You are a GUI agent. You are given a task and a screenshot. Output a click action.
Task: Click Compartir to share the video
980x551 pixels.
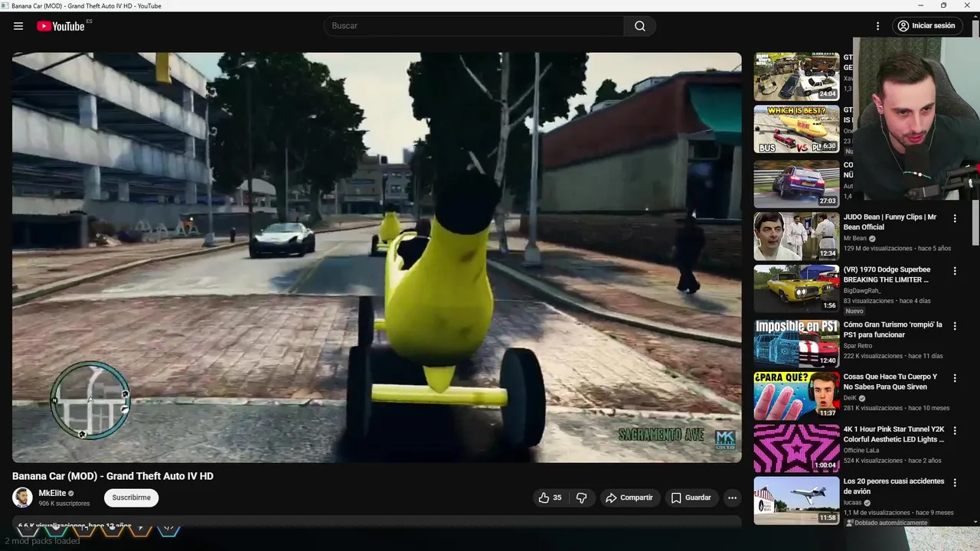point(629,497)
